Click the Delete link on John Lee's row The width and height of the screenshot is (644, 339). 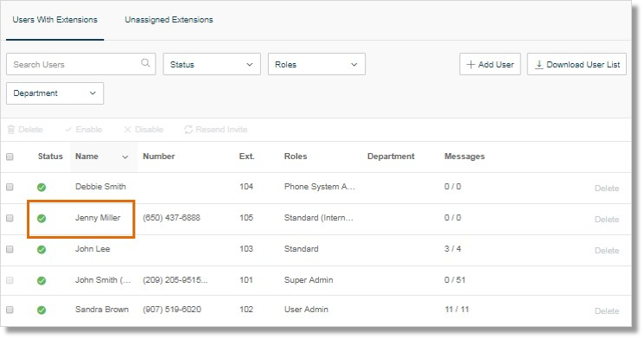(x=607, y=251)
